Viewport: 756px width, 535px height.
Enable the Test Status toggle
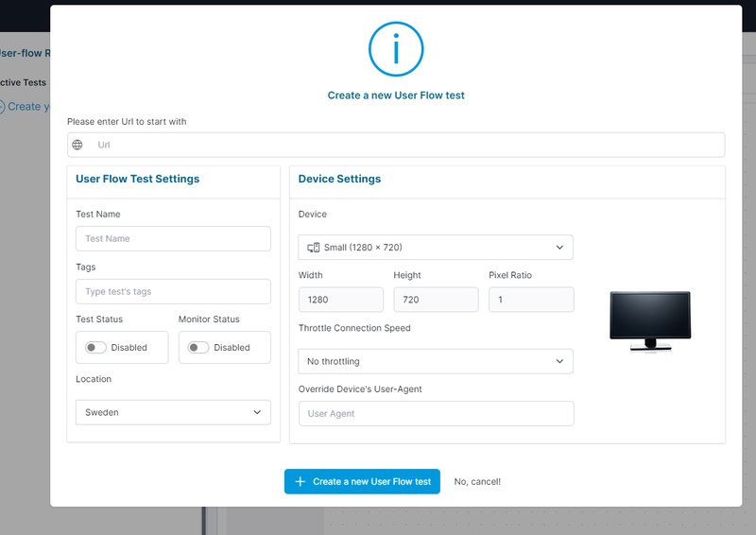coord(95,347)
